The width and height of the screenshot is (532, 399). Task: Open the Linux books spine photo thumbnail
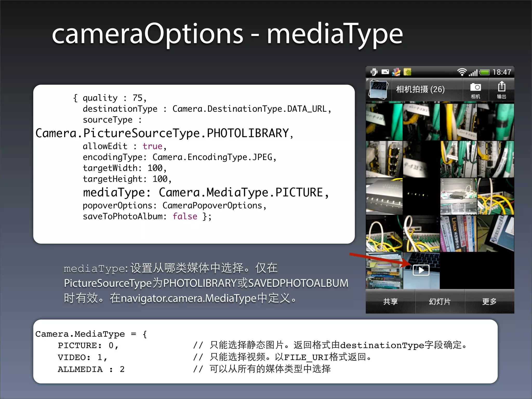[458, 234]
